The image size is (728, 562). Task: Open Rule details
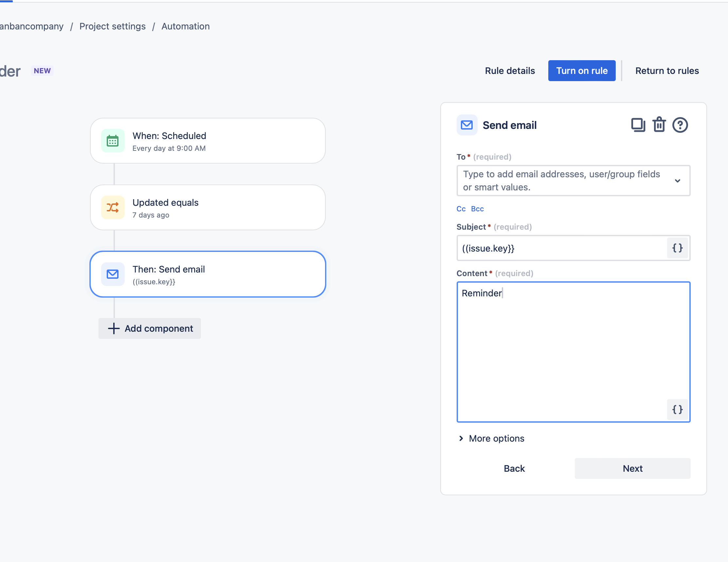point(510,70)
